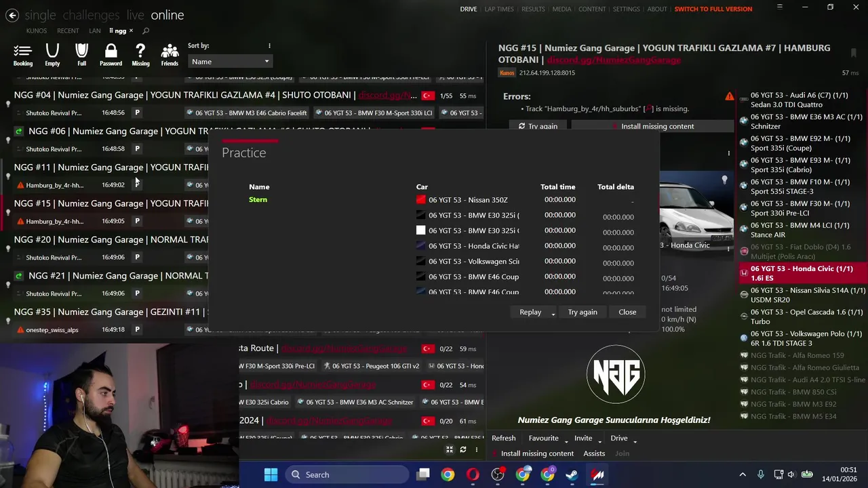
Task: Click the P session badge of NGG #04
Action: pyautogui.click(x=137, y=113)
